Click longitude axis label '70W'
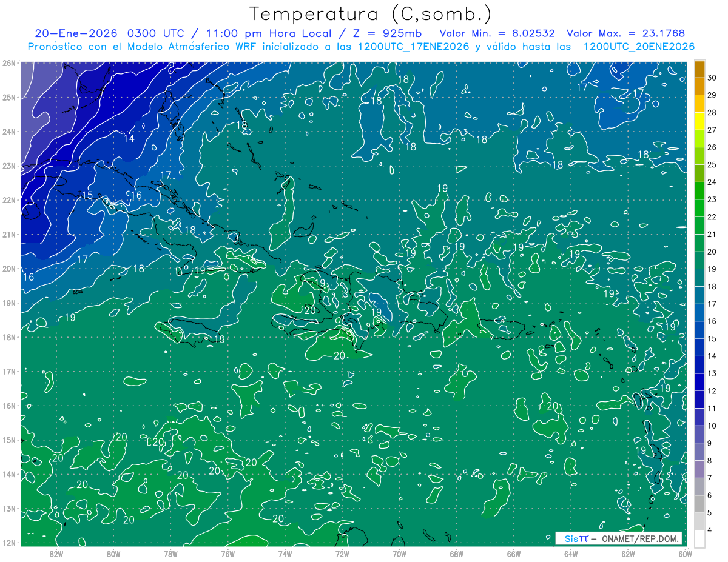The image size is (728, 562). point(399,554)
